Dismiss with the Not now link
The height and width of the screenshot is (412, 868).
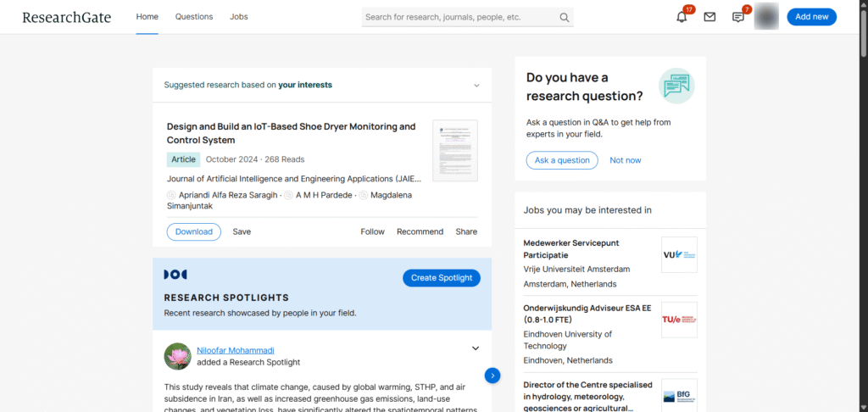coord(626,160)
